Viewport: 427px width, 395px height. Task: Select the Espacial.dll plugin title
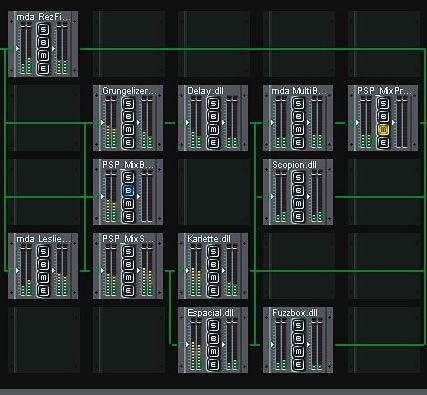pos(210,313)
